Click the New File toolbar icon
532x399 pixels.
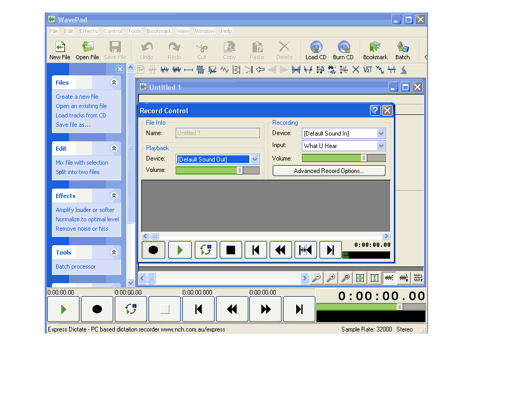pos(60,50)
